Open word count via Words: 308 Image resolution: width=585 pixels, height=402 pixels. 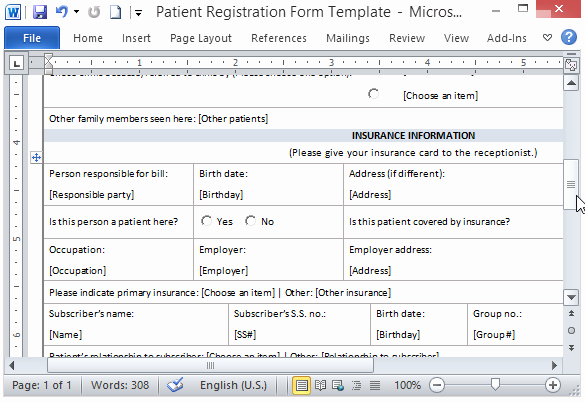[120, 385]
